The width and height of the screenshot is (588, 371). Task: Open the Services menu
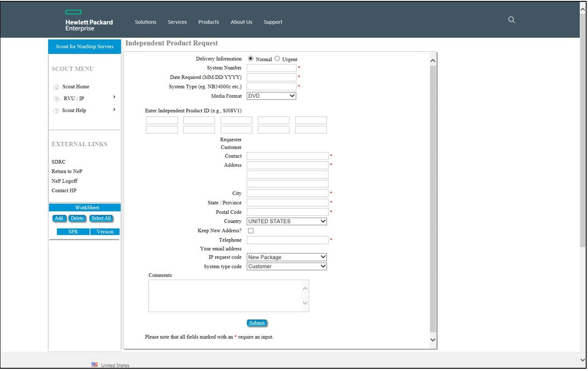point(177,22)
